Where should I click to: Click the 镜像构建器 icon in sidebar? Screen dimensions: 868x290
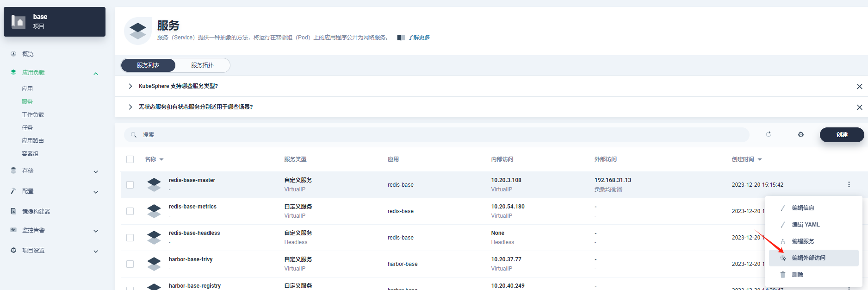(13, 211)
